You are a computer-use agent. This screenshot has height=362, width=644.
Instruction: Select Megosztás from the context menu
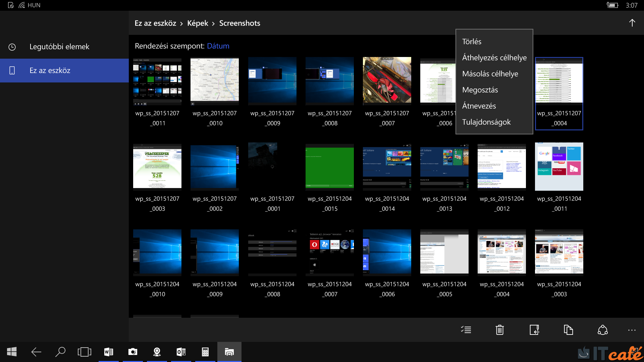pos(480,90)
